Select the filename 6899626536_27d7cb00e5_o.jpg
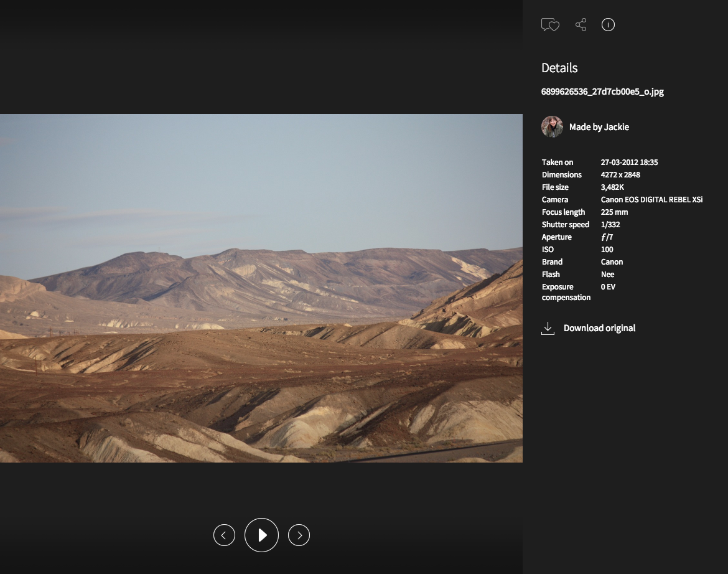This screenshot has width=728, height=574. (602, 92)
